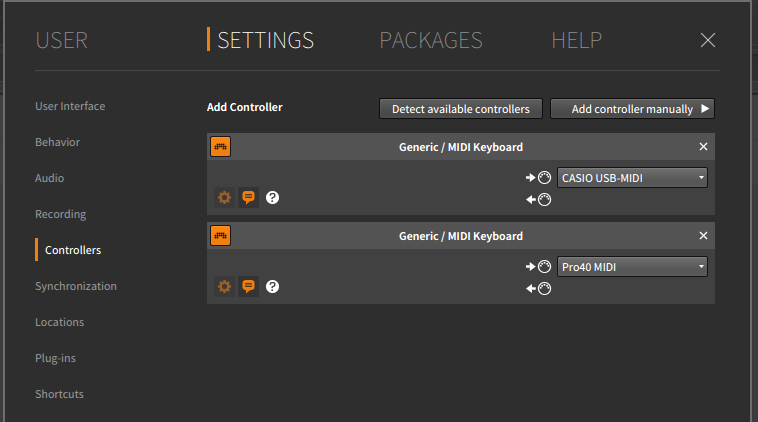Go to Shortcuts in the sidebar
The image size is (758, 422).
coord(59,394)
